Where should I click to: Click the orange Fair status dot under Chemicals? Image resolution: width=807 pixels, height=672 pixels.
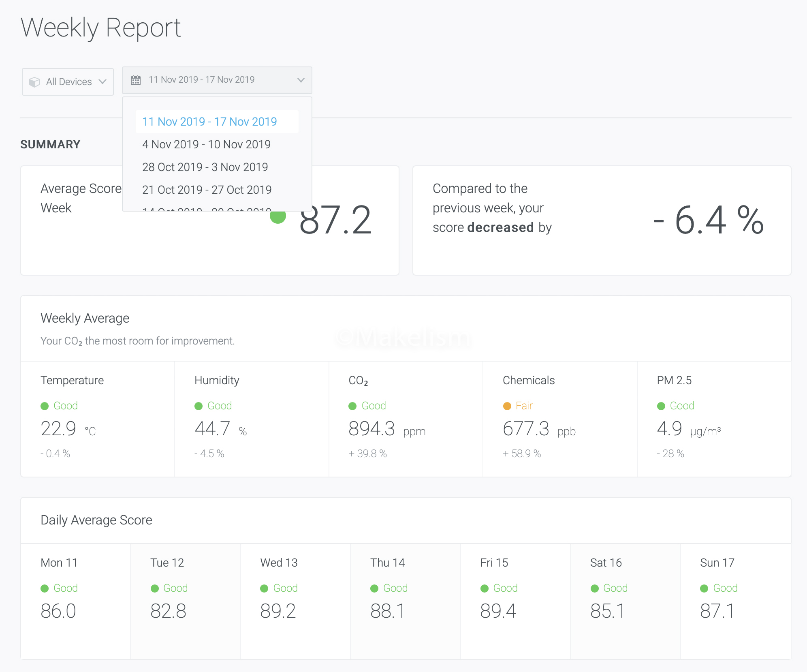507,406
